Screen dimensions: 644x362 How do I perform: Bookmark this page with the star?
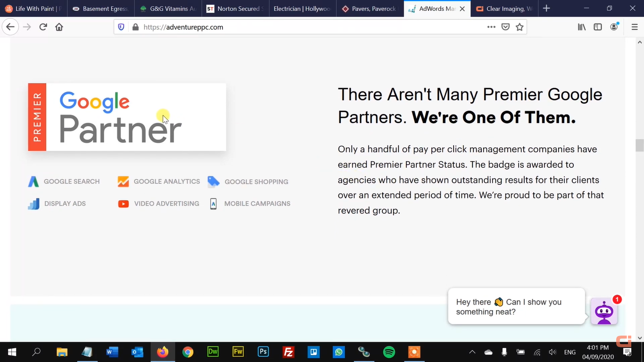pyautogui.click(x=520, y=27)
